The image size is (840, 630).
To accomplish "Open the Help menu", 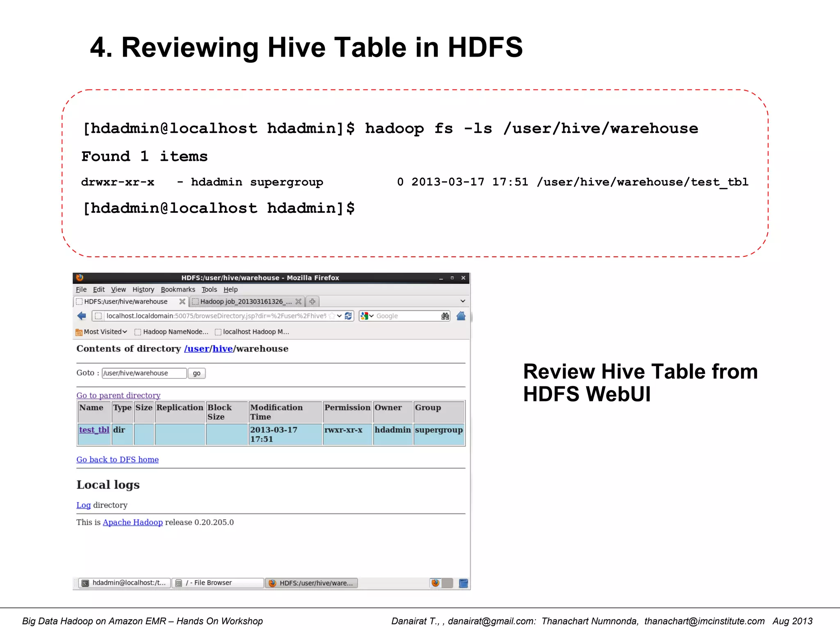I will 231,290.
